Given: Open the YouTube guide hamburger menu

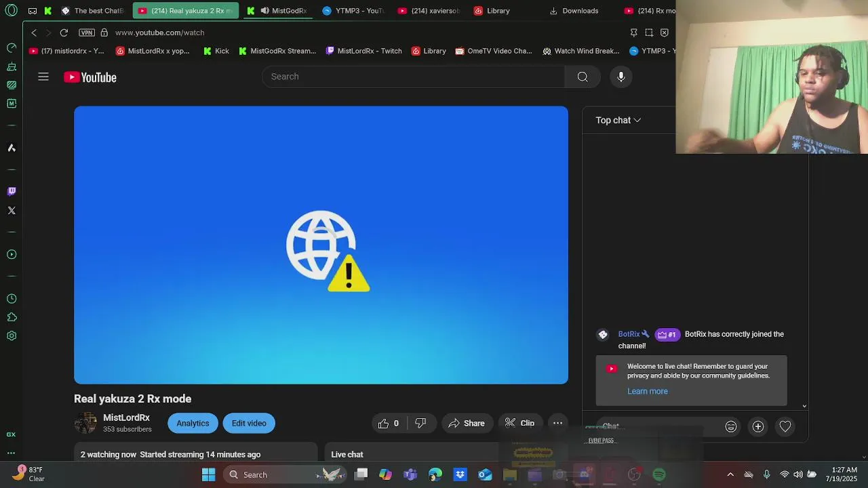Looking at the screenshot, I should pyautogui.click(x=43, y=77).
